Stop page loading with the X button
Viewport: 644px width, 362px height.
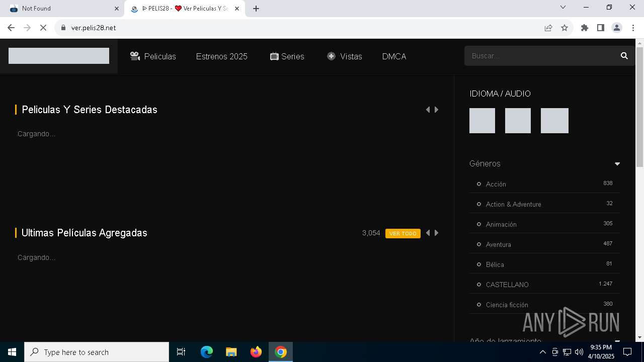tap(43, 28)
